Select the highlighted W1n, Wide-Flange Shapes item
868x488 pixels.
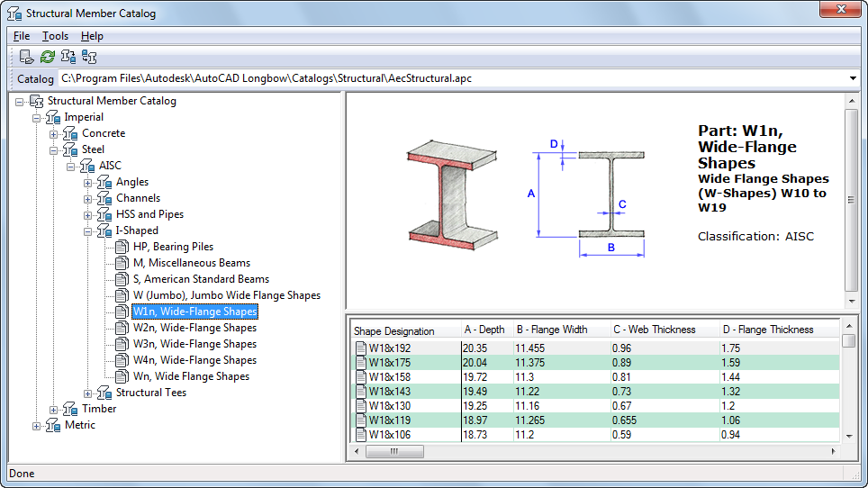(194, 312)
